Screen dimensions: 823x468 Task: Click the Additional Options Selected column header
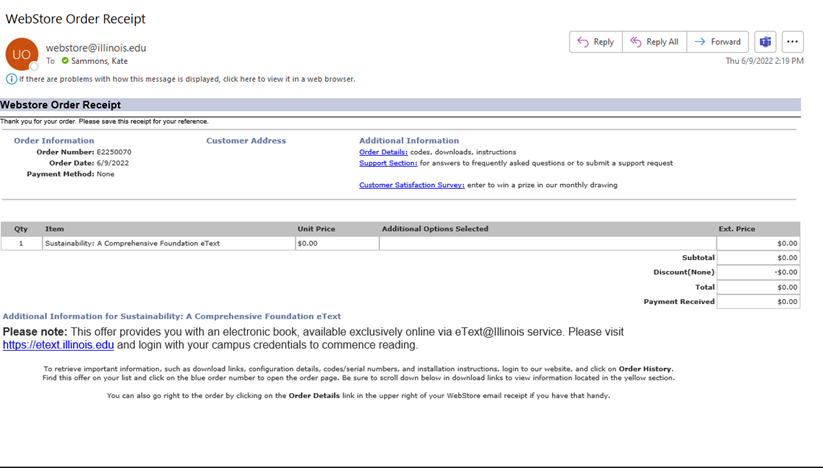coord(435,229)
